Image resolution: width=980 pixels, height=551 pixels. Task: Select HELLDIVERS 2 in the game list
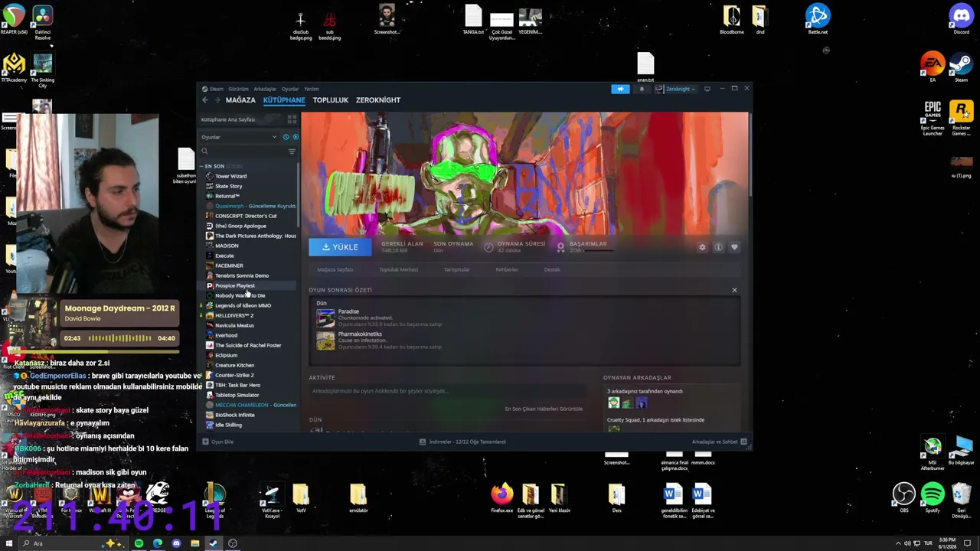(x=234, y=315)
